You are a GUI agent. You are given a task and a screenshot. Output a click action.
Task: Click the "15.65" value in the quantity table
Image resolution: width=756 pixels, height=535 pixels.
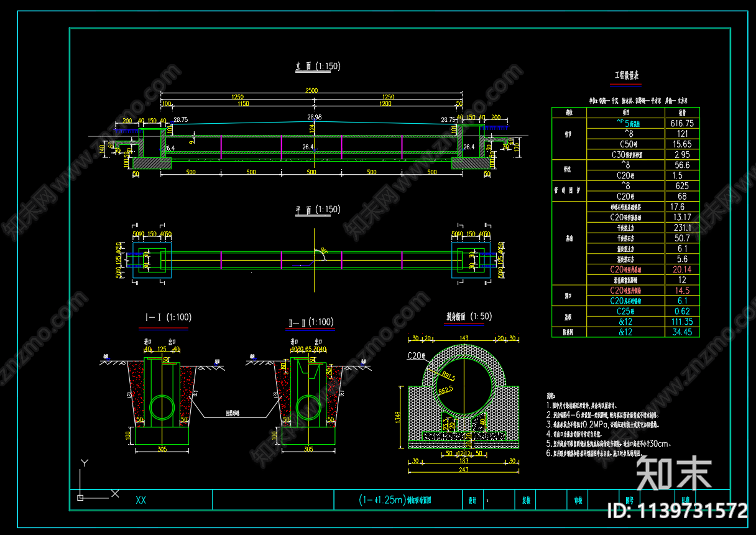coord(682,144)
